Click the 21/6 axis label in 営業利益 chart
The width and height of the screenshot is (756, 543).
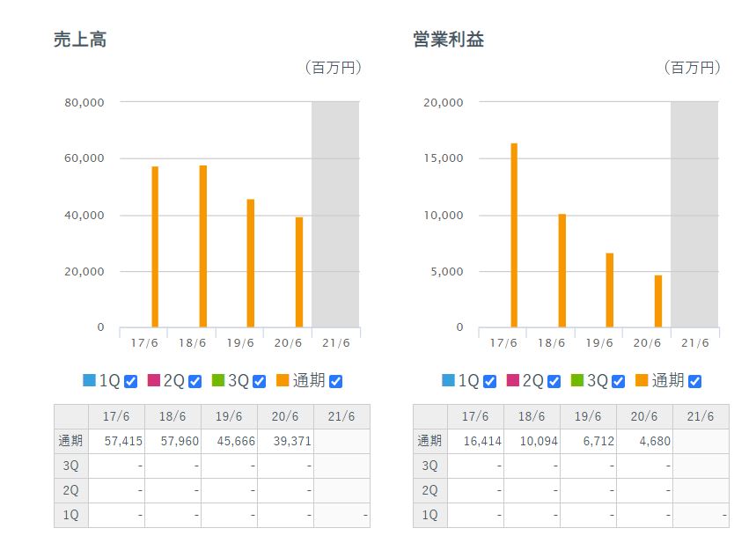click(695, 343)
